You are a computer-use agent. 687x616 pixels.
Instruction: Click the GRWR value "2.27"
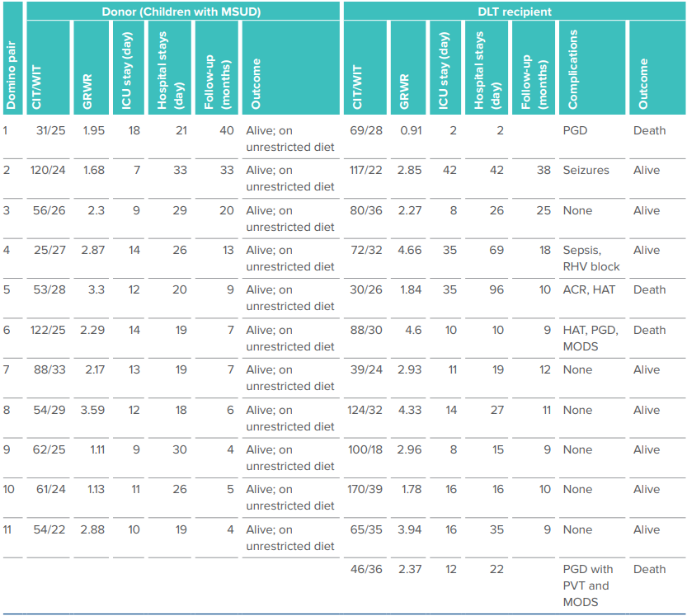tap(410, 210)
